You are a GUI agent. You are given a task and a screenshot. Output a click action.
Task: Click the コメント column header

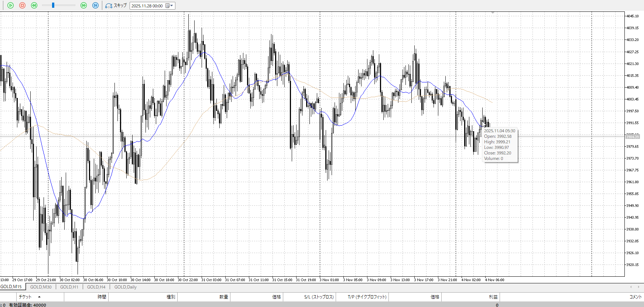tap(635, 297)
